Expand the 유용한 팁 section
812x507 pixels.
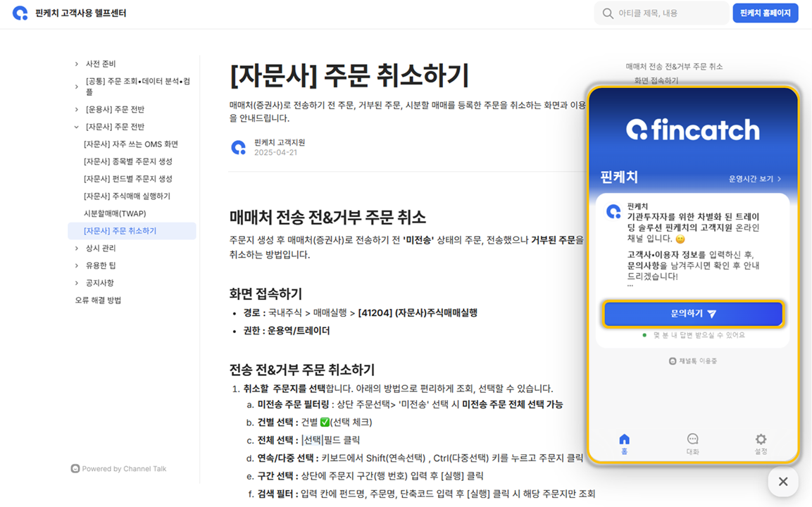(x=77, y=265)
